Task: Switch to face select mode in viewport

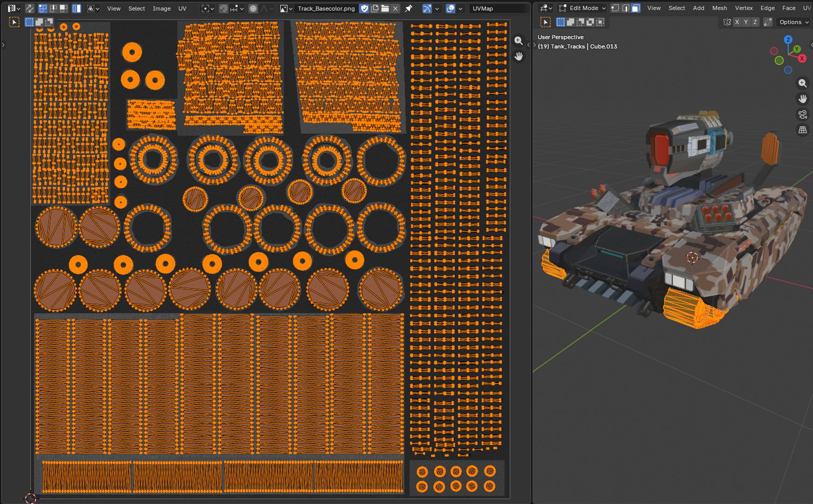Action: tap(636, 8)
